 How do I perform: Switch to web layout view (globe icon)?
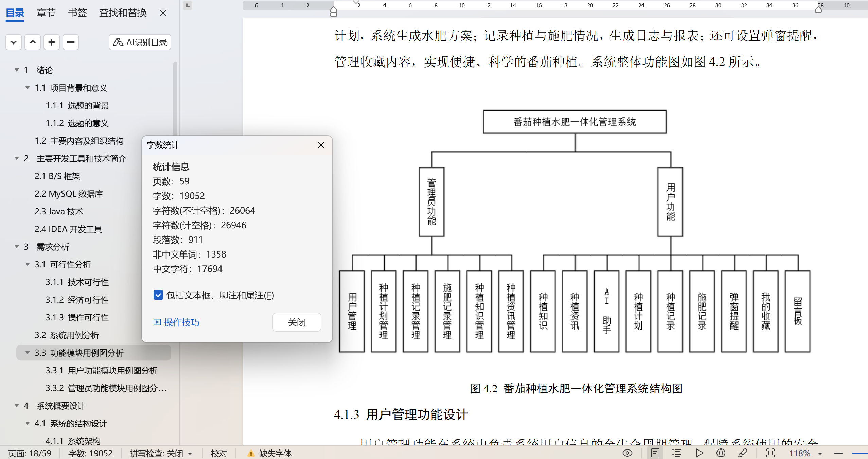pos(721,453)
